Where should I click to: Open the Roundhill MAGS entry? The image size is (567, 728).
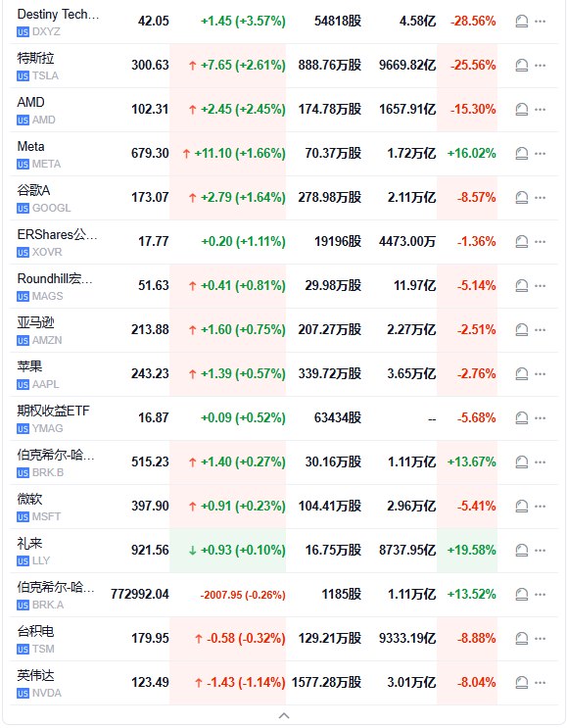(x=55, y=278)
